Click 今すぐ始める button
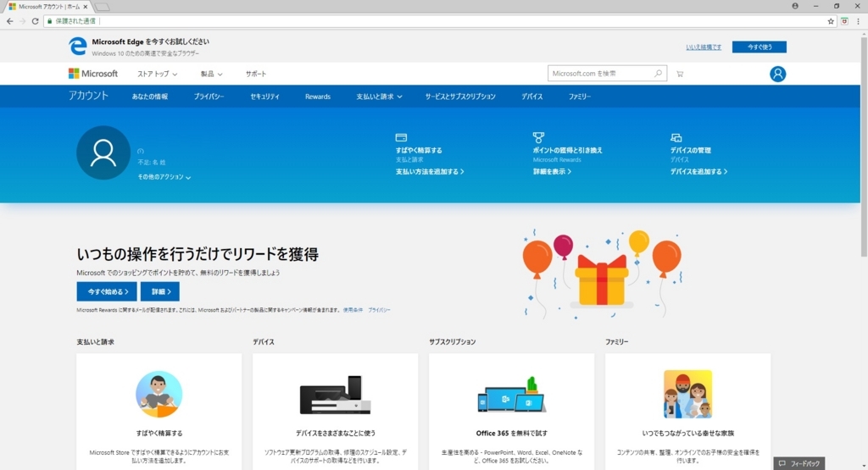This screenshot has height=470, width=868. pos(107,291)
